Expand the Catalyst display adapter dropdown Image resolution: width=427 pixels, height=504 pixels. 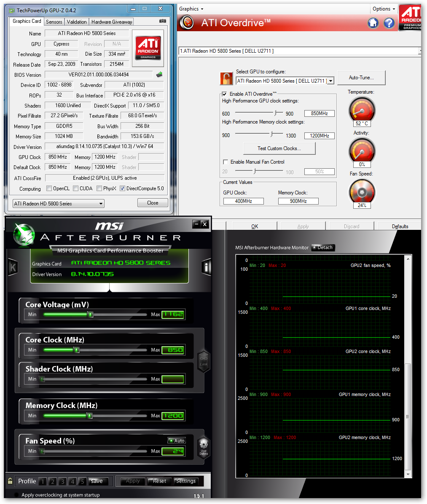click(419, 51)
